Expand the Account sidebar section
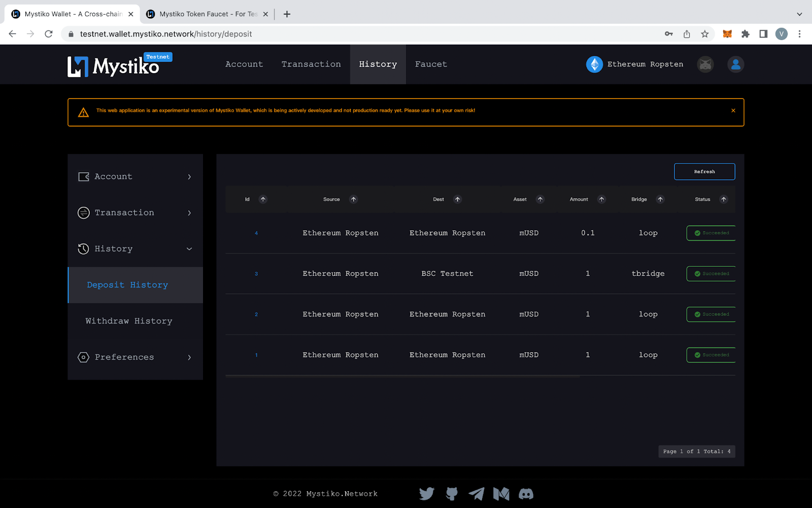The width and height of the screenshot is (812, 508). coord(135,177)
